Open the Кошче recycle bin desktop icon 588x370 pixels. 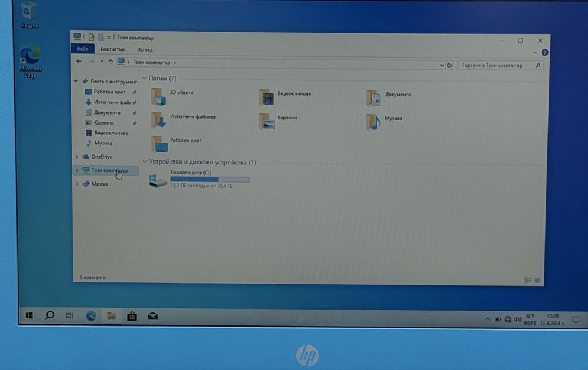pyautogui.click(x=29, y=15)
